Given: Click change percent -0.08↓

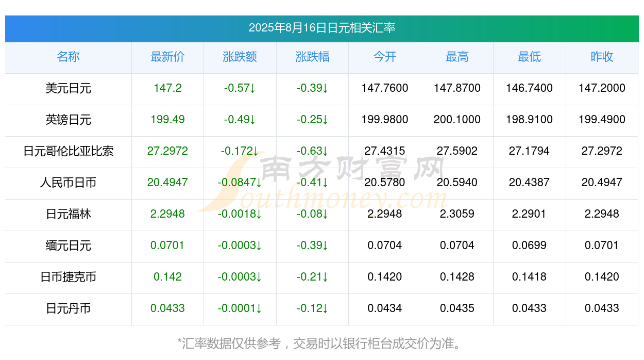Looking at the screenshot, I should coord(312,214).
